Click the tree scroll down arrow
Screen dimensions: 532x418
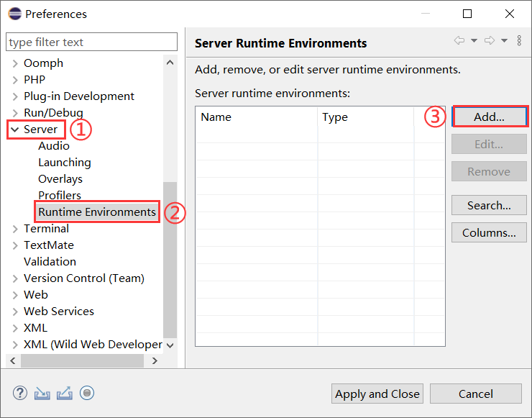(170, 345)
